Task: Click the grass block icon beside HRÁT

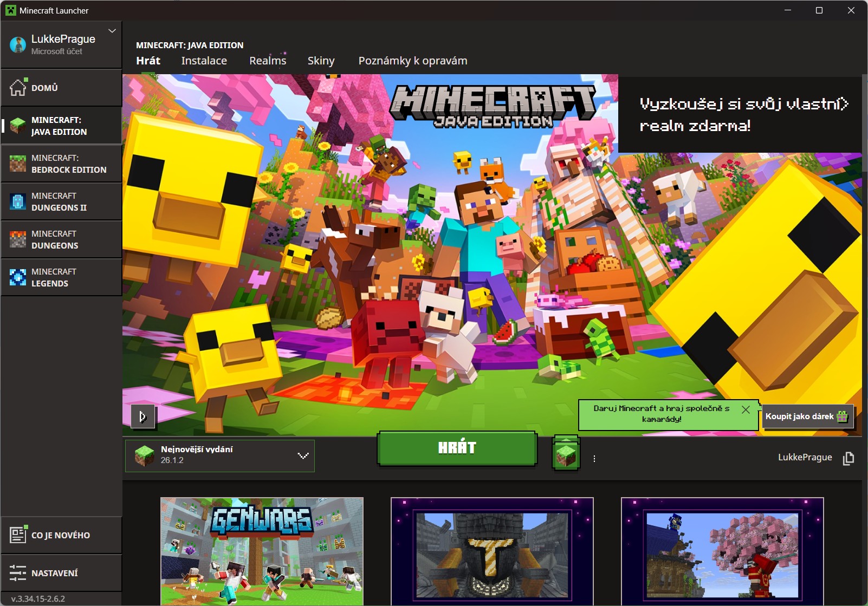Action: tap(566, 454)
